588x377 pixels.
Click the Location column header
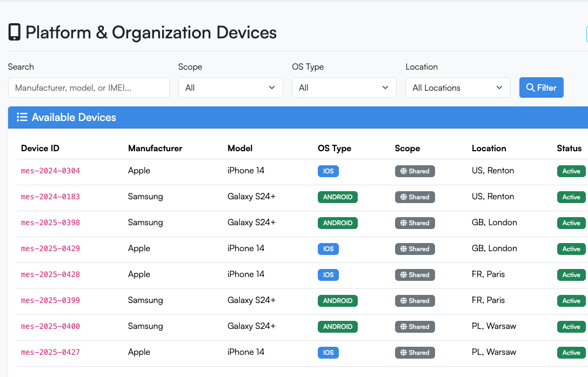coord(489,149)
